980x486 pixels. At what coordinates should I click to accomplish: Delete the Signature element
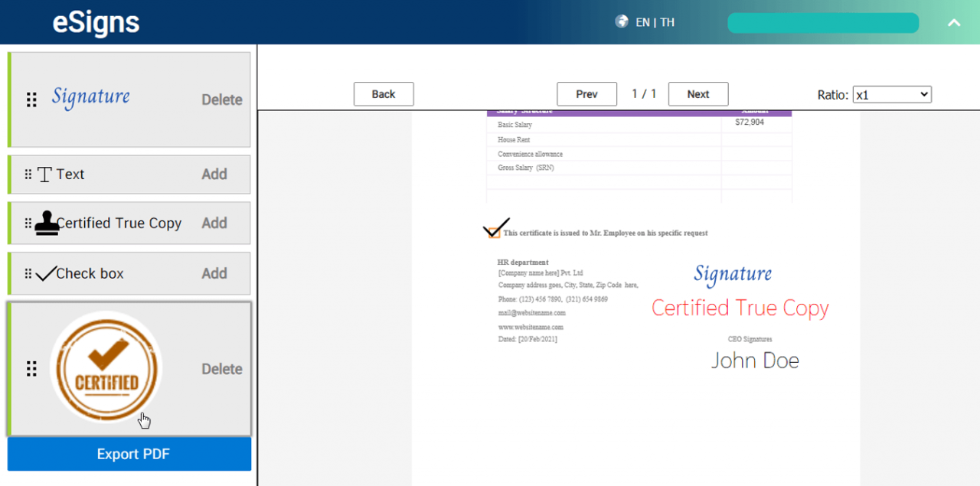click(x=221, y=99)
